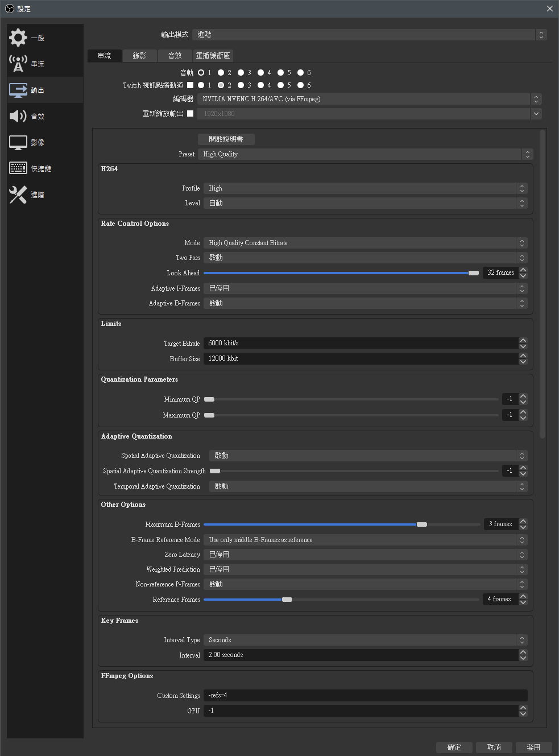This screenshot has height=756, width=559.
Task: Open the encoder dropdown showing NVIDIA NVENC
Action: coord(370,99)
